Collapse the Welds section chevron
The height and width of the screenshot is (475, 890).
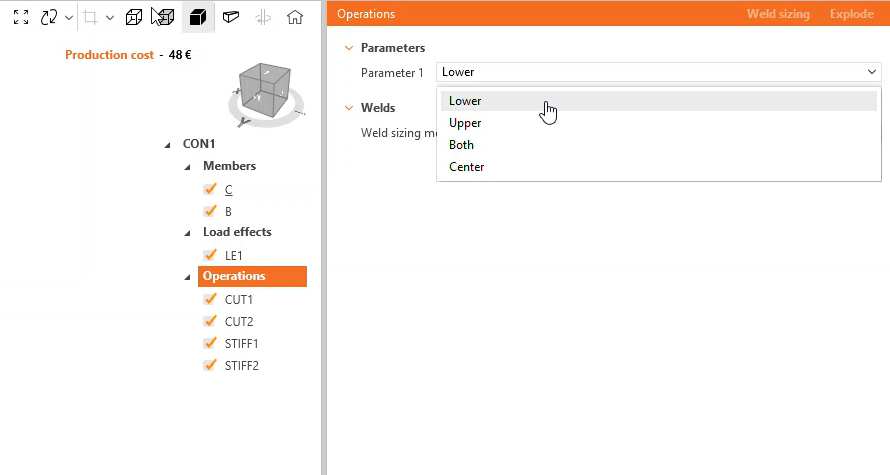coord(348,108)
